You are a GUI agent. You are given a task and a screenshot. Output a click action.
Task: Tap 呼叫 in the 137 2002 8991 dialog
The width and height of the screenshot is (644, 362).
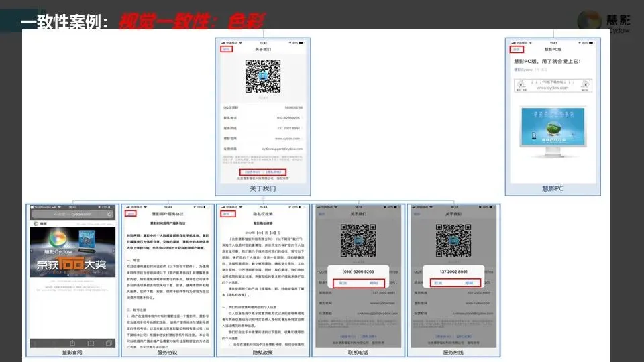469,283
